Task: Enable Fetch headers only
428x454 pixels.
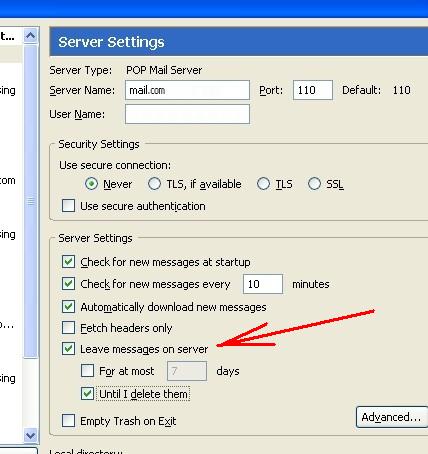Action: pyautogui.click(x=68, y=328)
